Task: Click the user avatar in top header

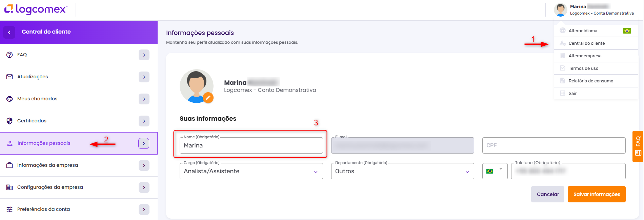Action: click(x=560, y=10)
